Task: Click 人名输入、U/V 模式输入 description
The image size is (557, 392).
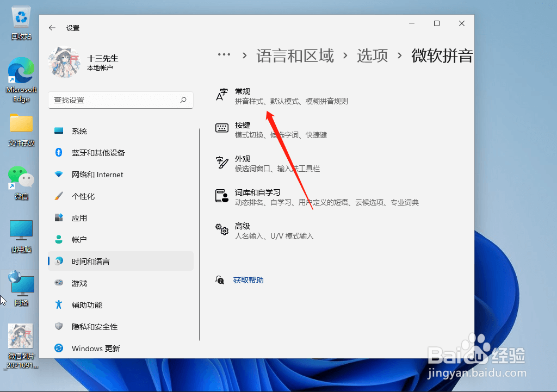Action: [274, 236]
